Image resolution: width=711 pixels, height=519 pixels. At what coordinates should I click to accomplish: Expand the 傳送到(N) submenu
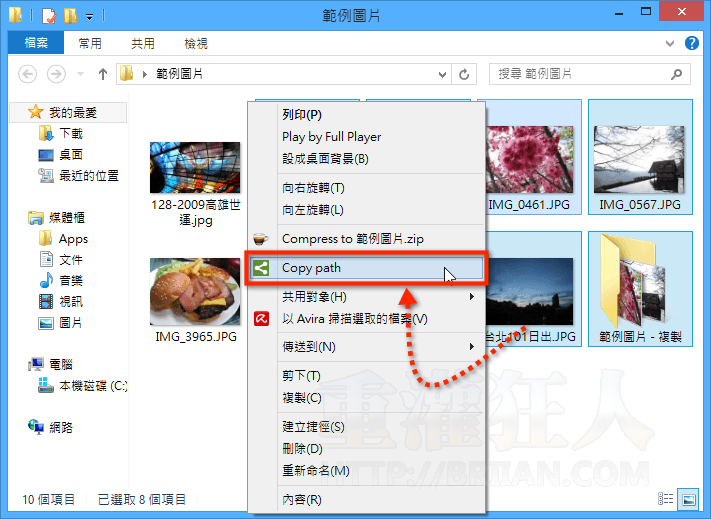click(x=472, y=347)
